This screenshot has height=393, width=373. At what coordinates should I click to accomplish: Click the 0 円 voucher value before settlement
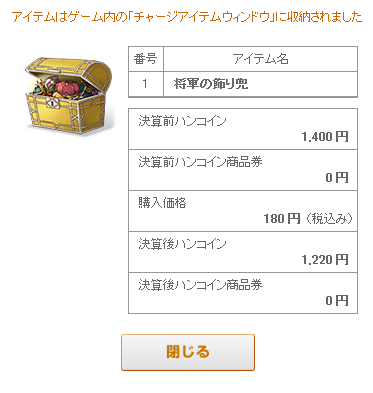[337, 178]
